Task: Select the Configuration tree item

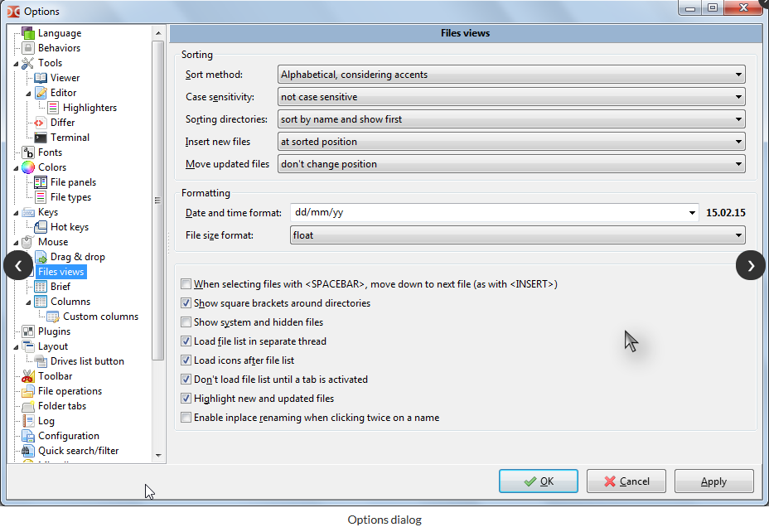Action: [69, 436]
